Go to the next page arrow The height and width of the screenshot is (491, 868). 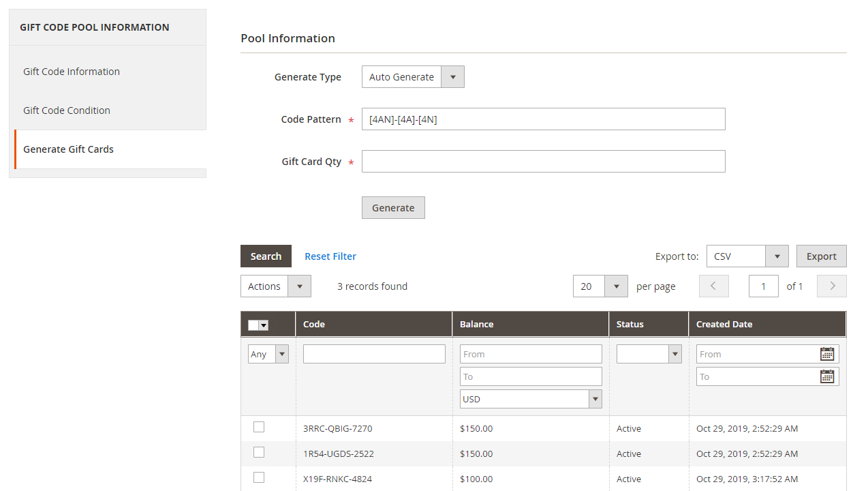coord(831,286)
